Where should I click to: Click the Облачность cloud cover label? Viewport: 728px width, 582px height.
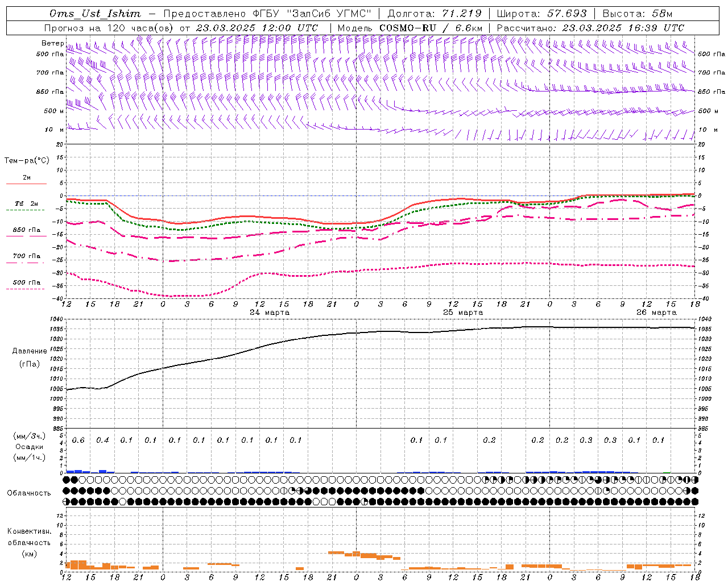(29, 493)
